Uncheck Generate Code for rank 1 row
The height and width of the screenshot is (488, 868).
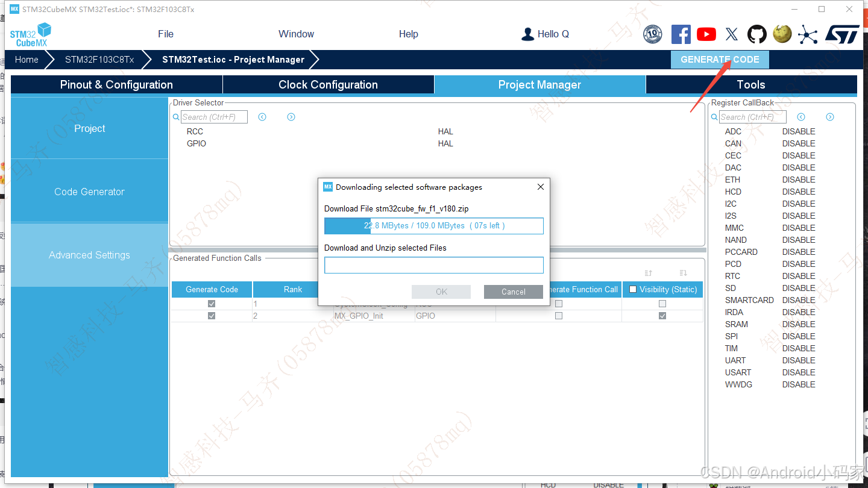tap(212, 304)
